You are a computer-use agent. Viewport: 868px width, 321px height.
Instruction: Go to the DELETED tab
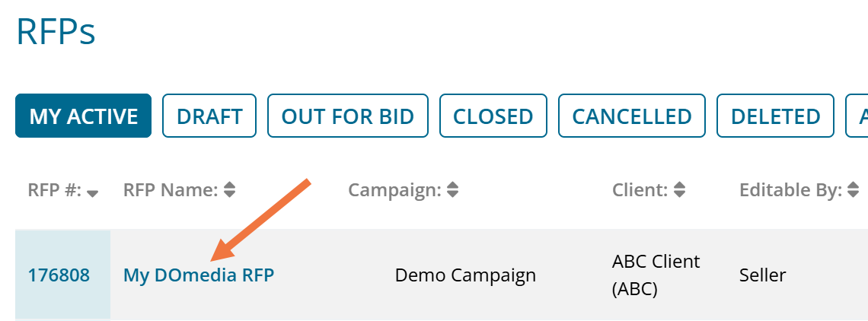(775, 116)
